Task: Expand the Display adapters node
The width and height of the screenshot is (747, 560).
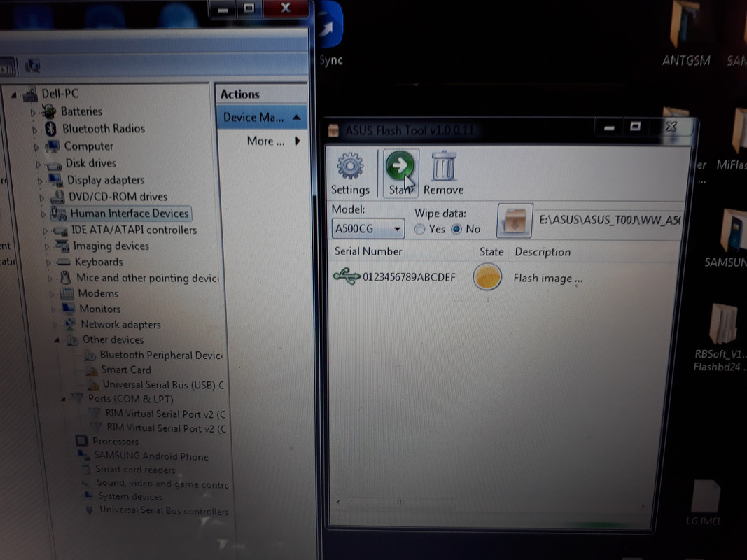Action: coord(40,181)
